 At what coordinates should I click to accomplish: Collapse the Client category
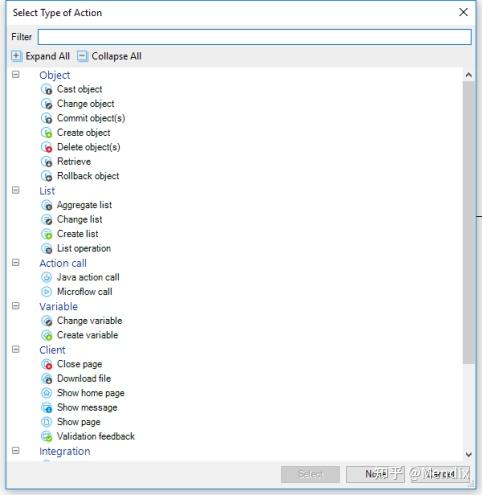click(16, 349)
